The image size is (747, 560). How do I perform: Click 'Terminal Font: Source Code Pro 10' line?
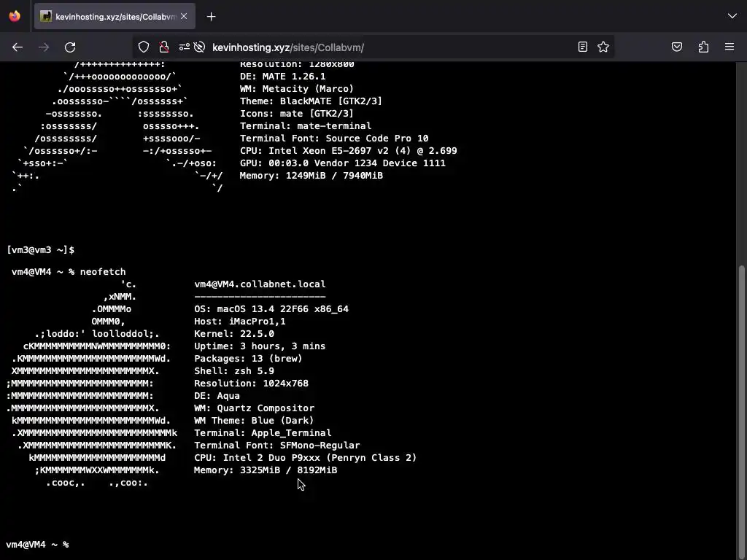pyautogui.click(x=334, y=138)
